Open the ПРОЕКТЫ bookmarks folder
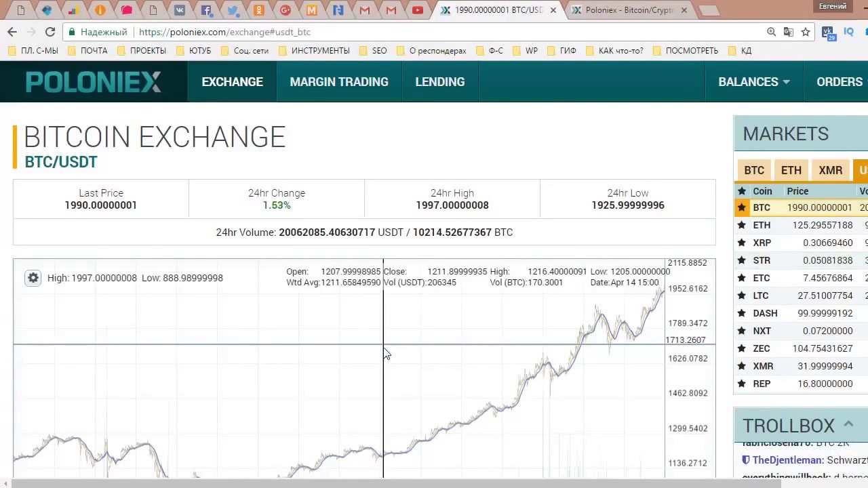 (x=142, y=51)
